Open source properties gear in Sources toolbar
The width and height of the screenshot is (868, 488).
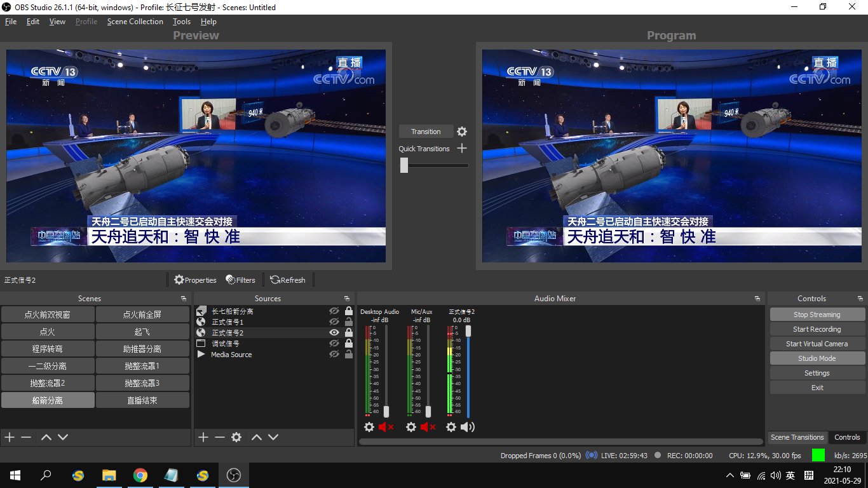point(236,437)
